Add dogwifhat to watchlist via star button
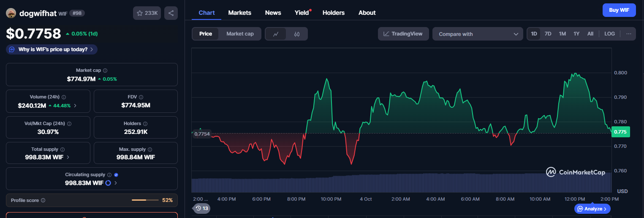This screenshot has width=644, height=218. [x=147, y=13]
